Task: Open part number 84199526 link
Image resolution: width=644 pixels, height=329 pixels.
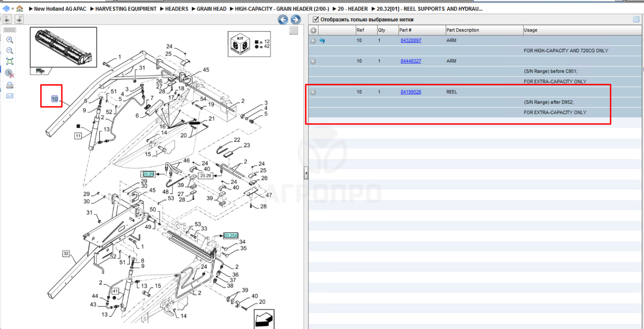Action: tap(411, 92)
